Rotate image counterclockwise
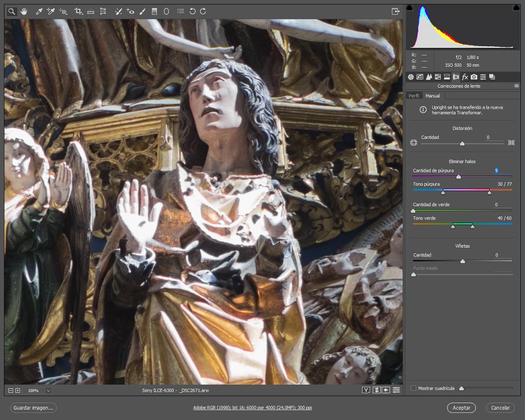The image size is (525, 420). pos(192,11)
